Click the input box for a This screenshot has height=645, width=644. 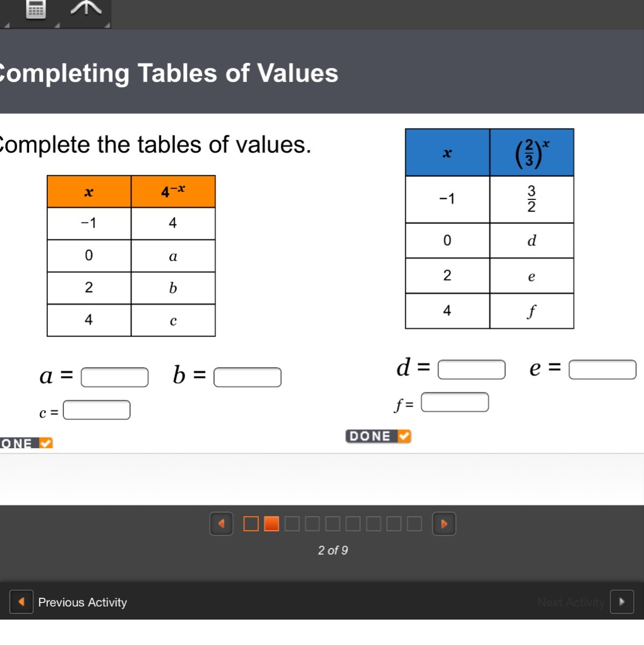[x=115, y=377]
